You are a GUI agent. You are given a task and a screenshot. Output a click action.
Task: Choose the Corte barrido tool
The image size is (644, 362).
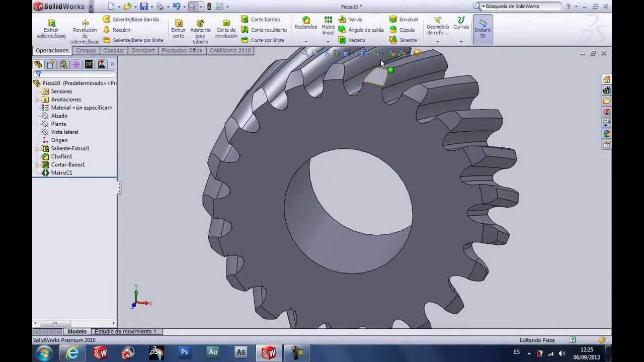point(260,19)
